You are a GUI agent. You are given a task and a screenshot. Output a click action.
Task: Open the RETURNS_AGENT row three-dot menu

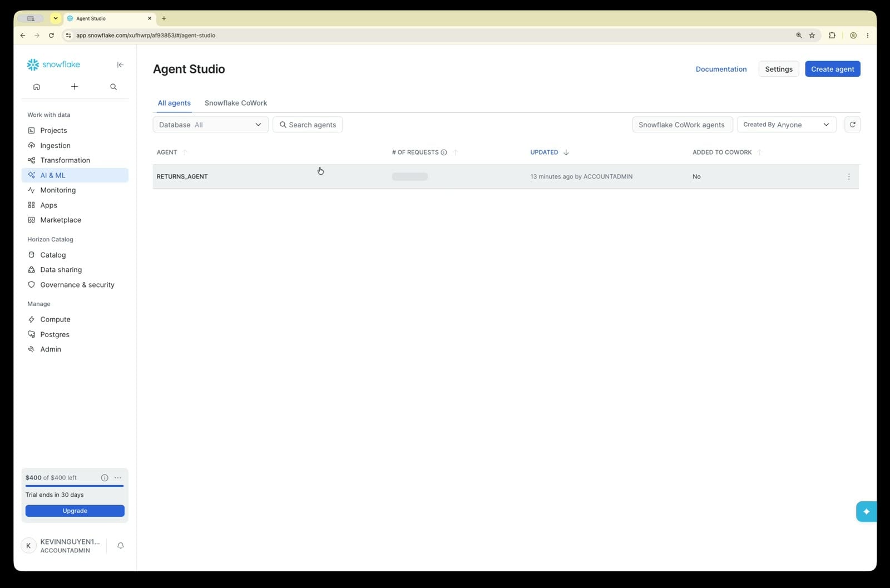pyautogui.click(x=849, y=176)
